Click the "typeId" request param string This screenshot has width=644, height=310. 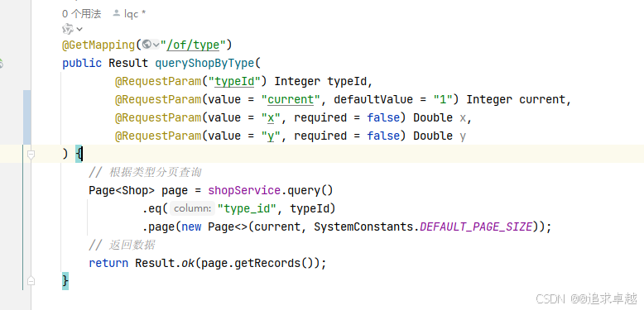pos(234,81)
